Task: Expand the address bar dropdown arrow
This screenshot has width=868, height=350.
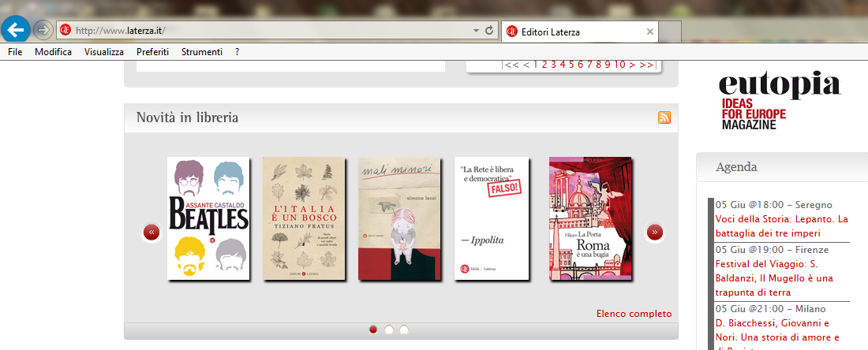Action: coord(475,31)
